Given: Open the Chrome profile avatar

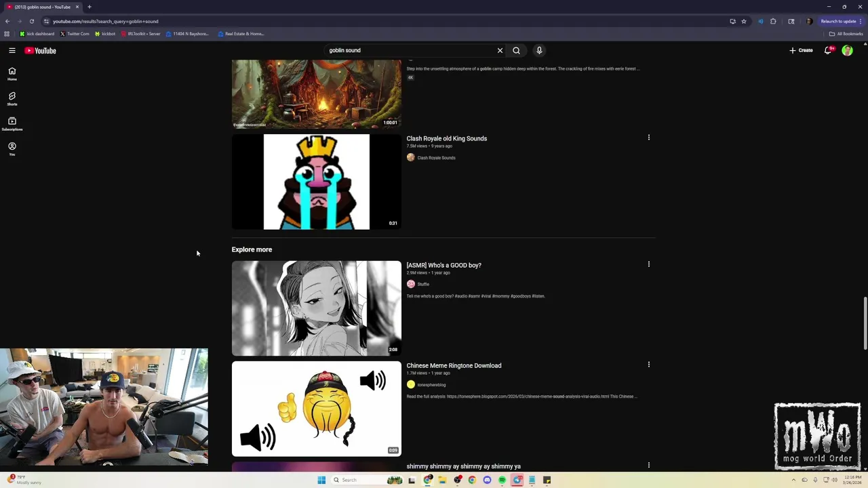Looking at the screenshot, I should (x=808, y=21).
